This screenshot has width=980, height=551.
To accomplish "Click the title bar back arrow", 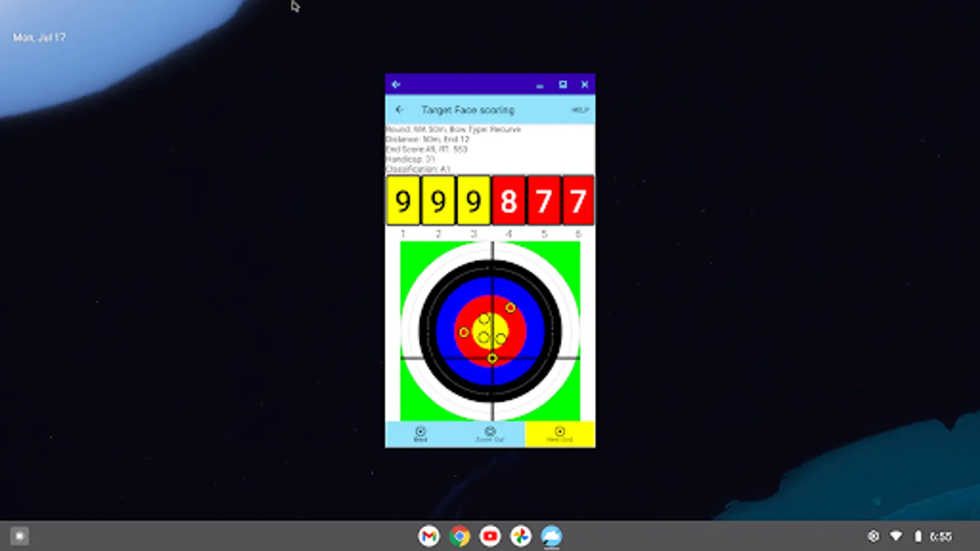I will coord(396,84).
